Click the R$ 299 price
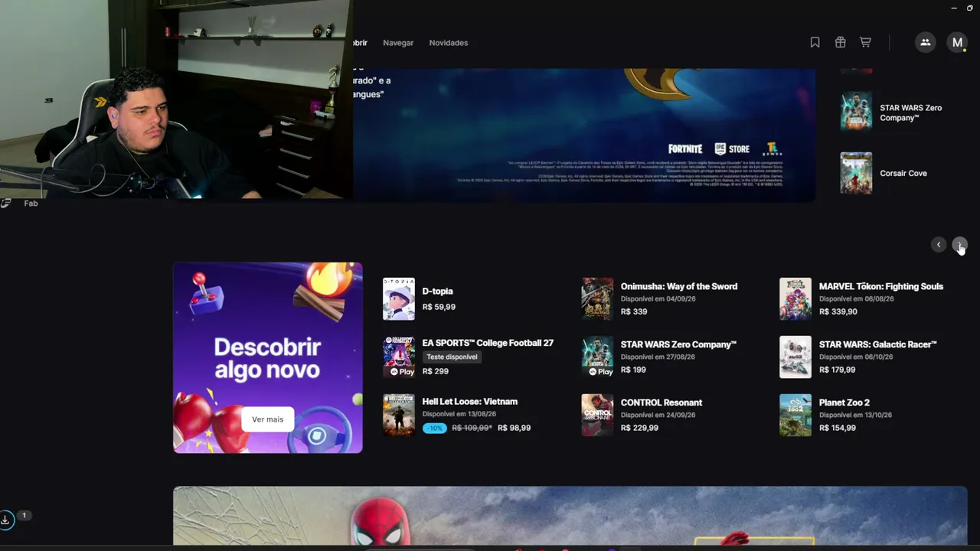Viewport: 980px width, 551px height. click(436, 371)
